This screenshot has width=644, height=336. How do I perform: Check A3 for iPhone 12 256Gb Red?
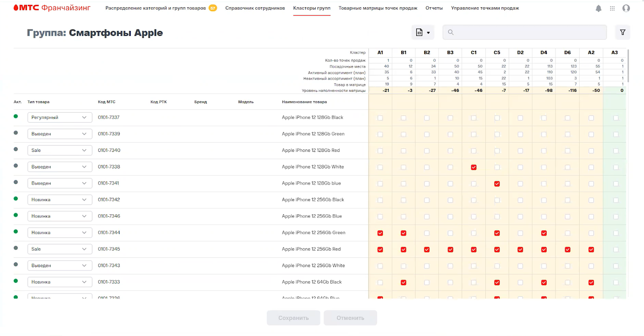pos(616,250)
